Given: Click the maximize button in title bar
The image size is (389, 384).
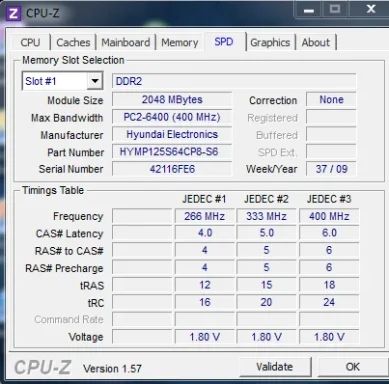Looking at the screenshot, I should tap(335, 9).
